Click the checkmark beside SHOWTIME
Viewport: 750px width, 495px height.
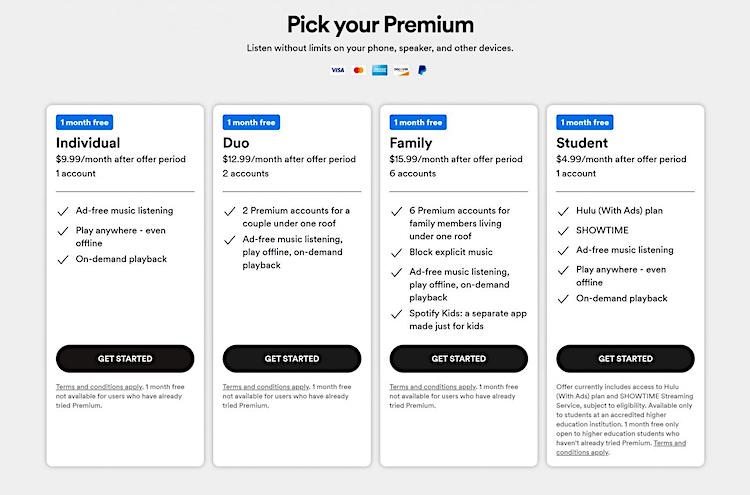pos(563,231)
